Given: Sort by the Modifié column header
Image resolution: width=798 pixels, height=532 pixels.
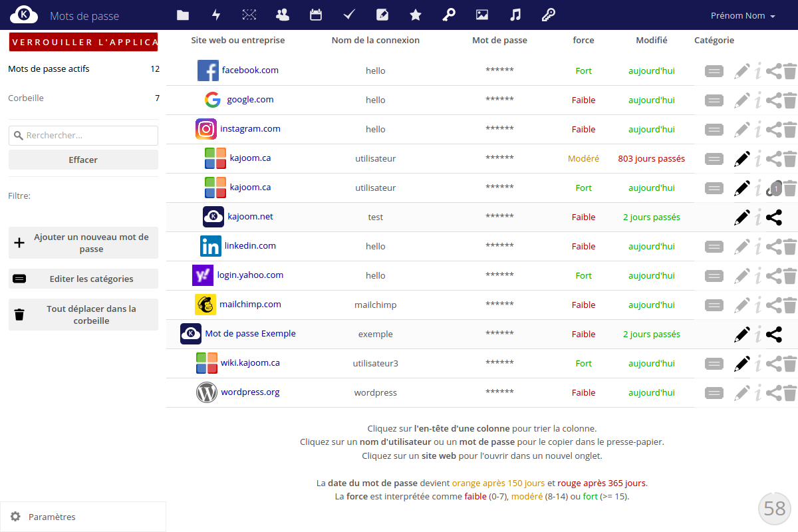Looking at the screenshot, I should 651,40.
